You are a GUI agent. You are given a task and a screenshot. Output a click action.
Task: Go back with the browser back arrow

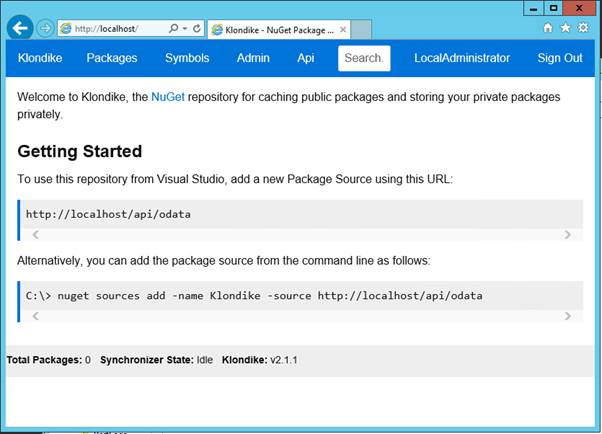(x=20, y=28)
